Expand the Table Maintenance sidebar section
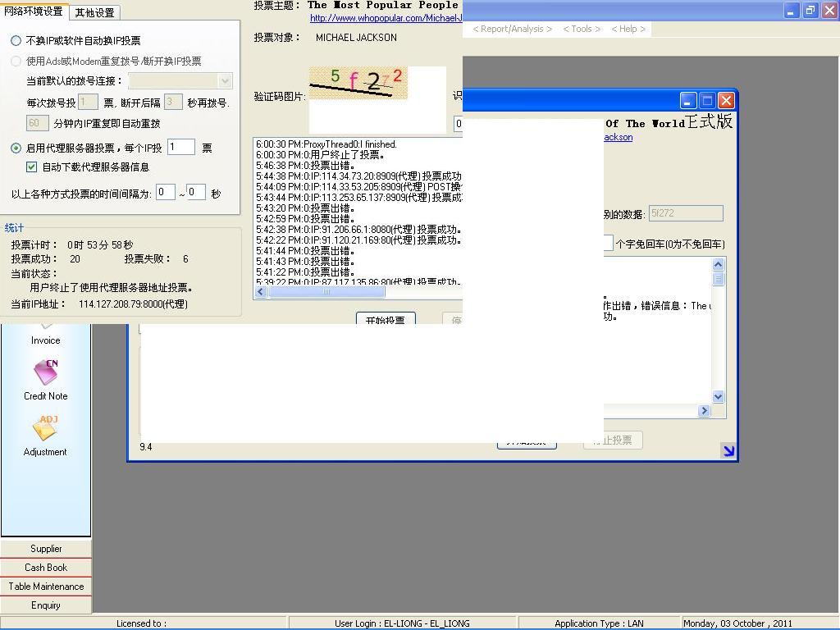Viewport: 840px width, 630px height. pyautogui.click(x=46, y=587)
